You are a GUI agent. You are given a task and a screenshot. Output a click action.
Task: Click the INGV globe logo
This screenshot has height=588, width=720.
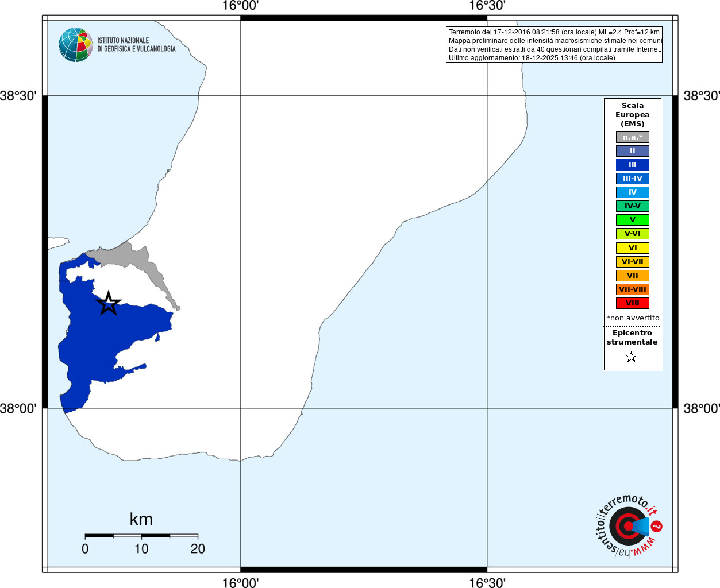[76, 45]
